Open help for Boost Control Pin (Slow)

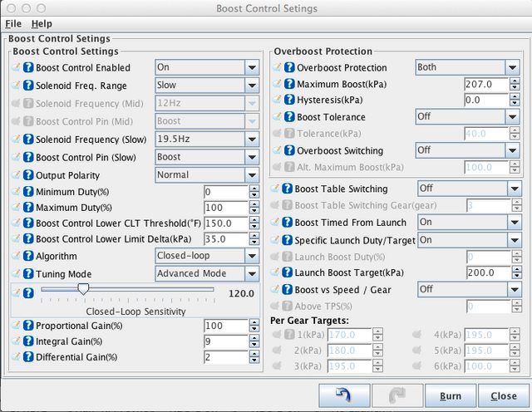pos(28,157)
